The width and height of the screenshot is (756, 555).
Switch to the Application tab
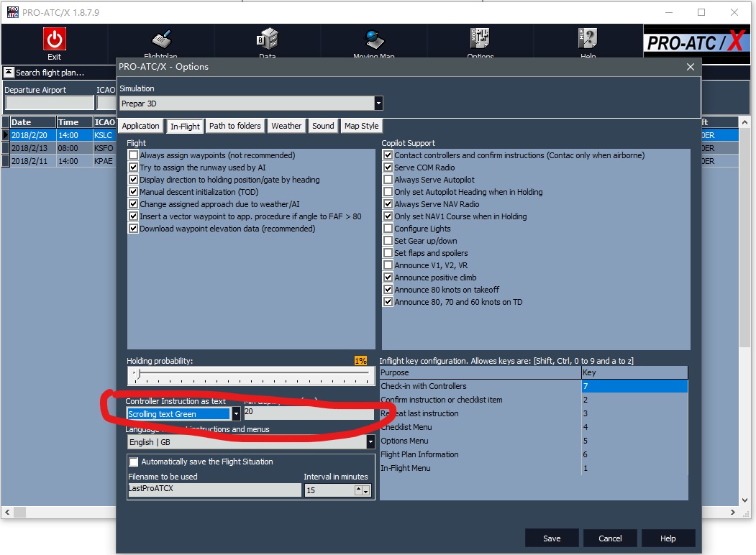(x=140, y=126)
